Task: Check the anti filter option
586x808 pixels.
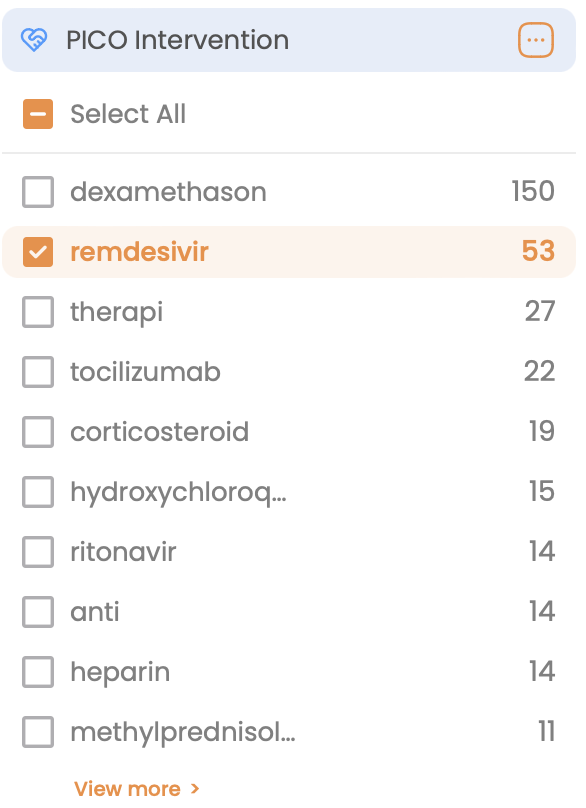Action: 38,612
